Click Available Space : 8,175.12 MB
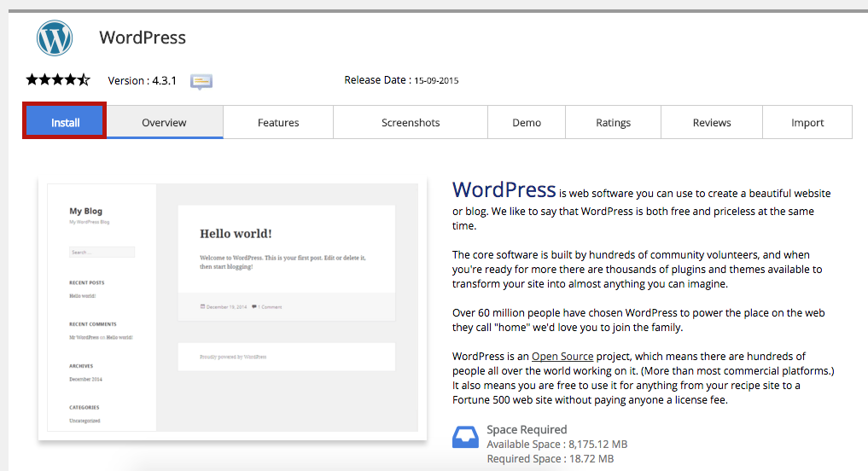 556,445
